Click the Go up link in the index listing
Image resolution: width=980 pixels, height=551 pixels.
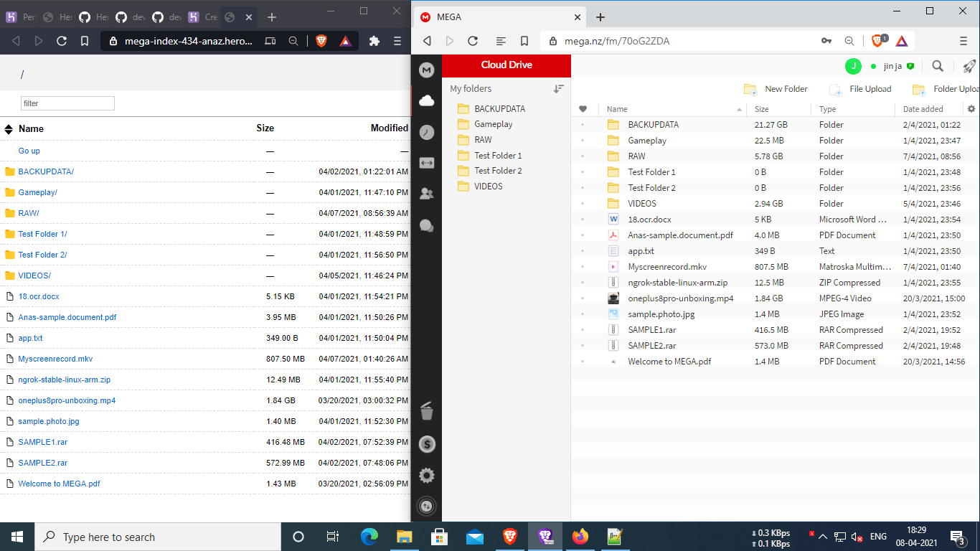tap(29, 151)
